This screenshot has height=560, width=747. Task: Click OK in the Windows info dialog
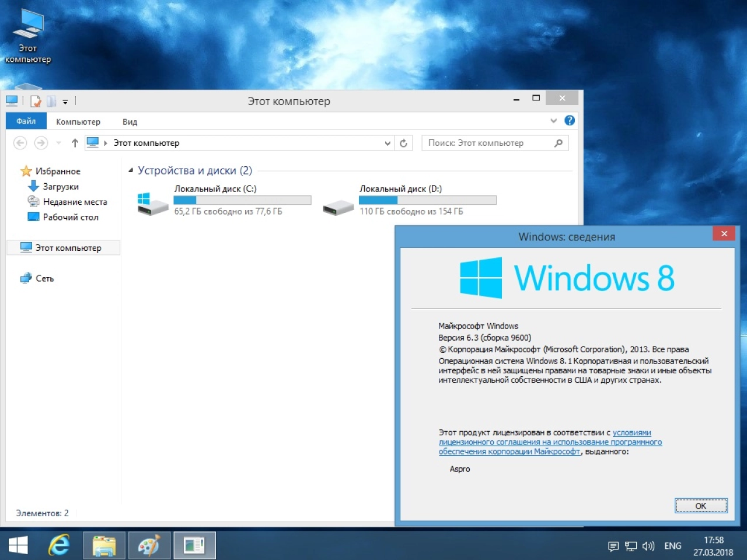[701, 506]
